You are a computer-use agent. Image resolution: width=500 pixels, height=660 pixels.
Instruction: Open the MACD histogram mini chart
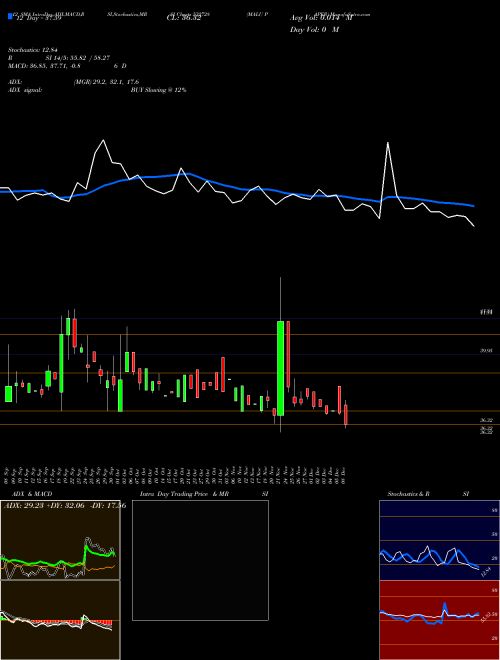(x=60, y=620)
